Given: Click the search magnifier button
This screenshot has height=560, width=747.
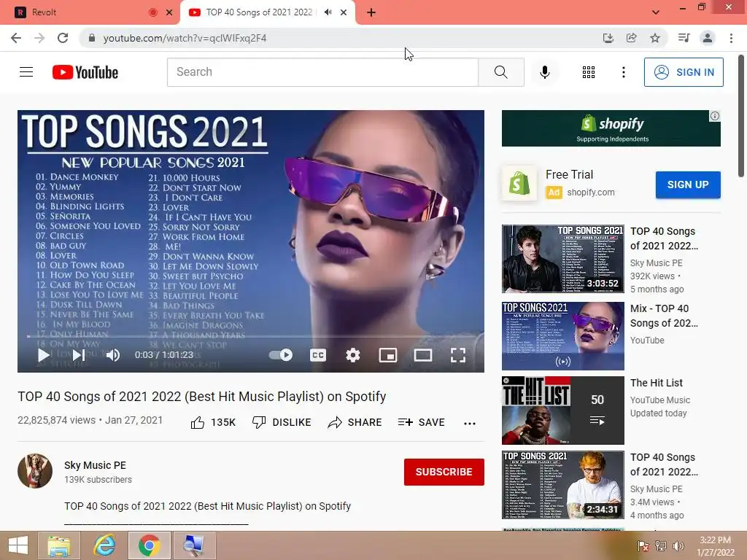Looking at the screenshot, I should (500, 72).
